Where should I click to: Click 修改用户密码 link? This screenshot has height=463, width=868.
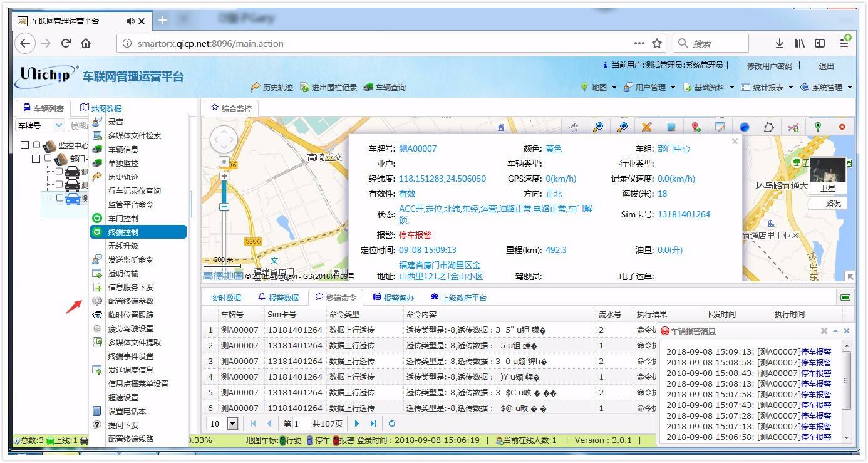pos(770,66)
